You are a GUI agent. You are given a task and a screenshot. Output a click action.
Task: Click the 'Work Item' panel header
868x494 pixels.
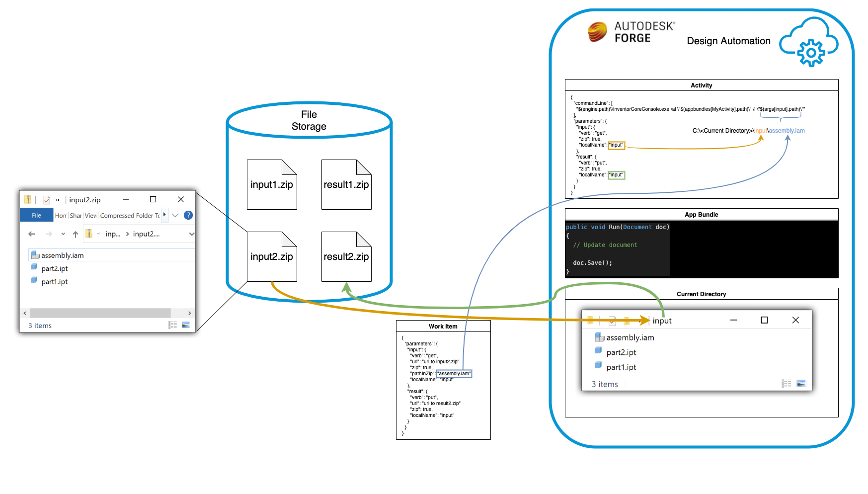(x=443, y=326)
